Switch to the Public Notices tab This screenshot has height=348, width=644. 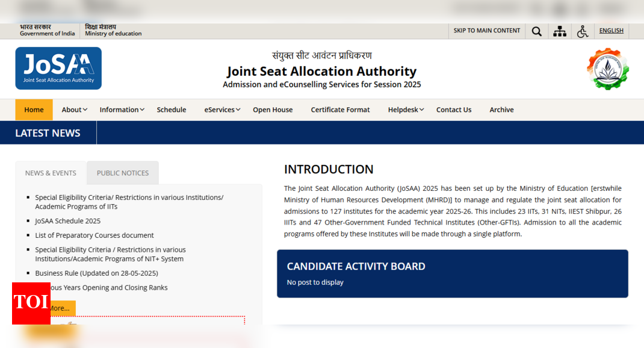pyautogui.click(x=123, y=173)
